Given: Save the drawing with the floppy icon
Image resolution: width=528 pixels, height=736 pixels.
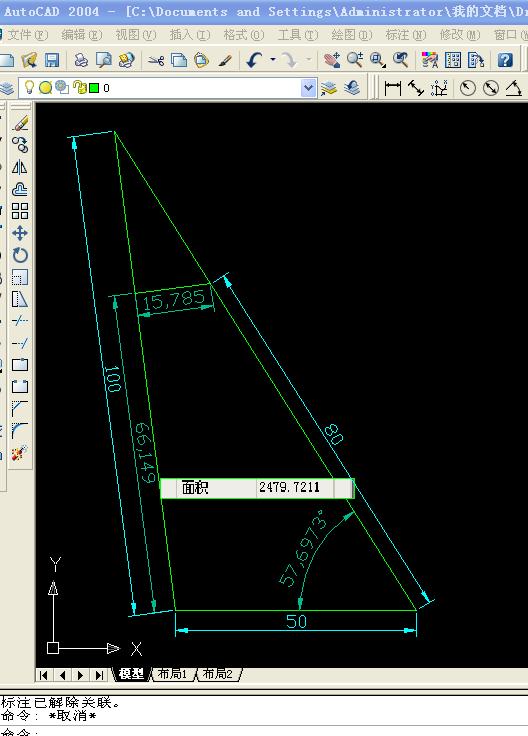Looking at the screenshot, I should [52, 60].
